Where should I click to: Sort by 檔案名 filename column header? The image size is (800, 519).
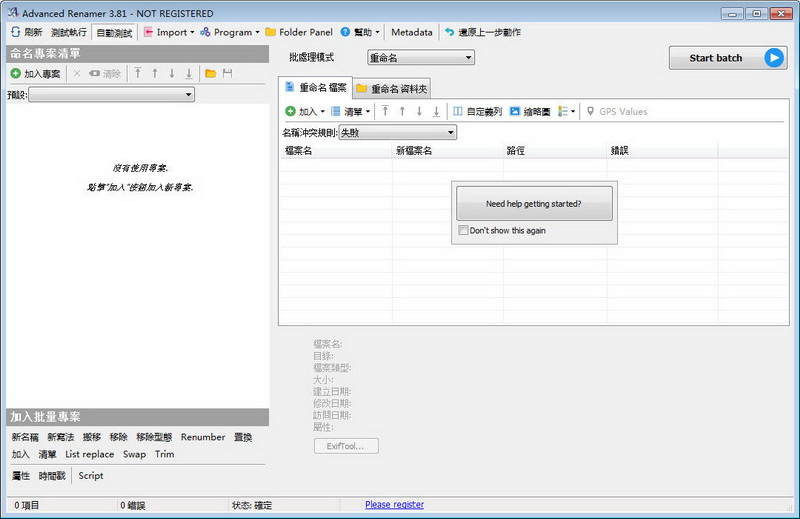coord(336,151)
